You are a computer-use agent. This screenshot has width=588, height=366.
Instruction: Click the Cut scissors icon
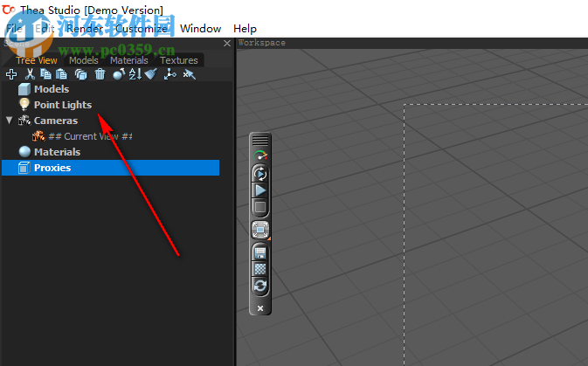pyautogui.click(x=30, y=74)
